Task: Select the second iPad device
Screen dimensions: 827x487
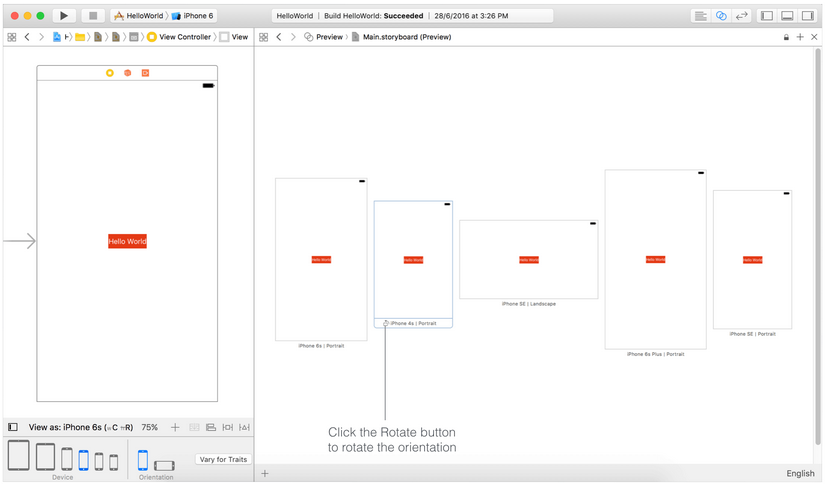Action: pyautogui.click(x=45, y=456)
